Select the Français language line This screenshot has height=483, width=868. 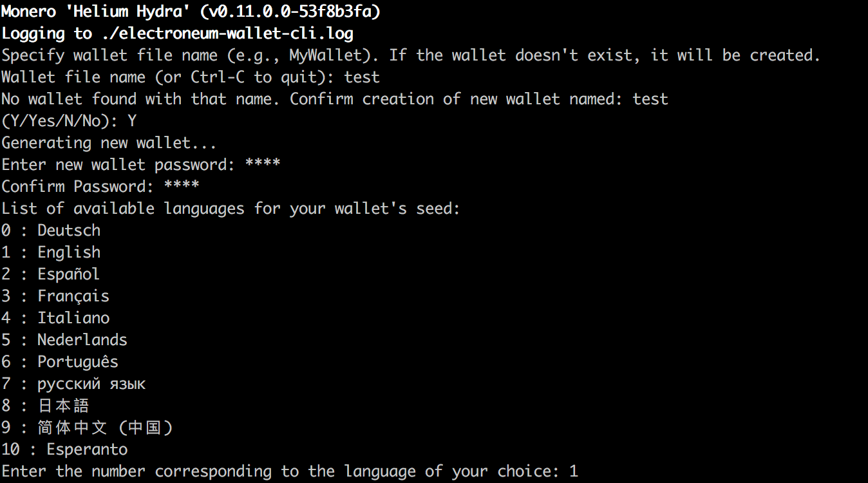pos(55,296)
